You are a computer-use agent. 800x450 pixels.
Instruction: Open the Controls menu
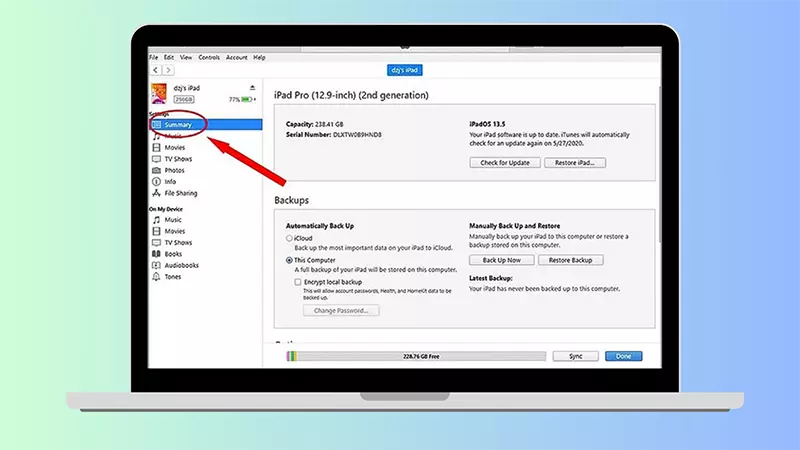[209, 58]
